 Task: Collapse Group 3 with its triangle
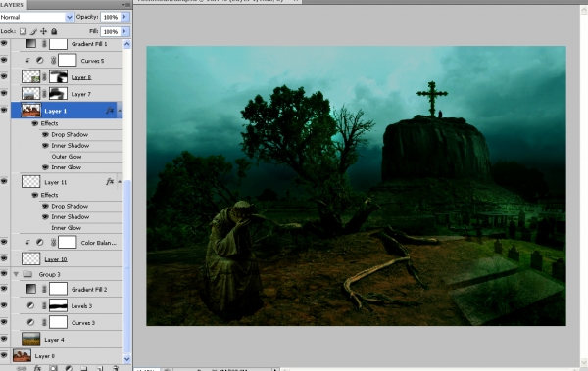16,274
